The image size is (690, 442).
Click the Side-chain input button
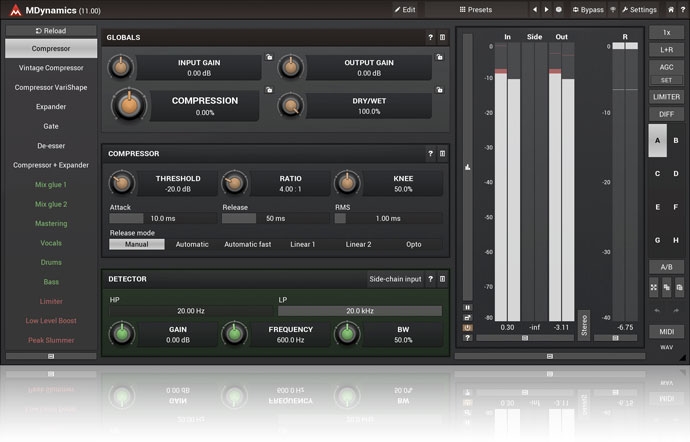(x=395, y=279)
